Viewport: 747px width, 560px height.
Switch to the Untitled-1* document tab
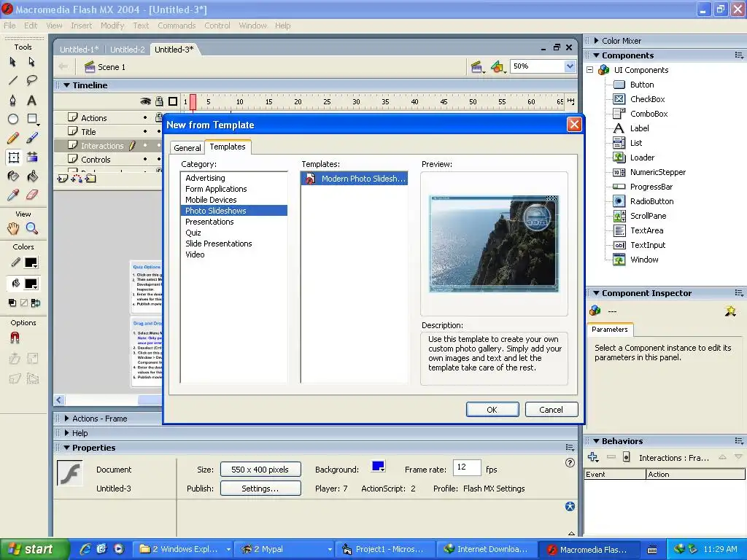[79, 50]
